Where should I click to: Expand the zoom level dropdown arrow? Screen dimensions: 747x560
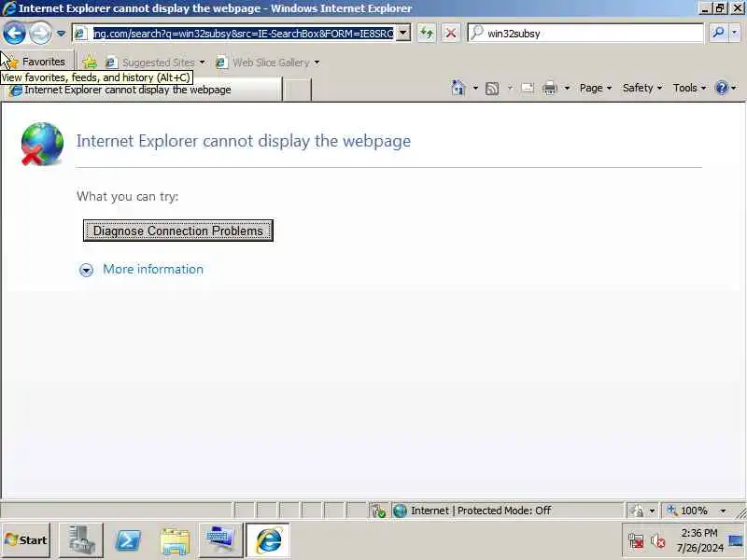[723, 511]
